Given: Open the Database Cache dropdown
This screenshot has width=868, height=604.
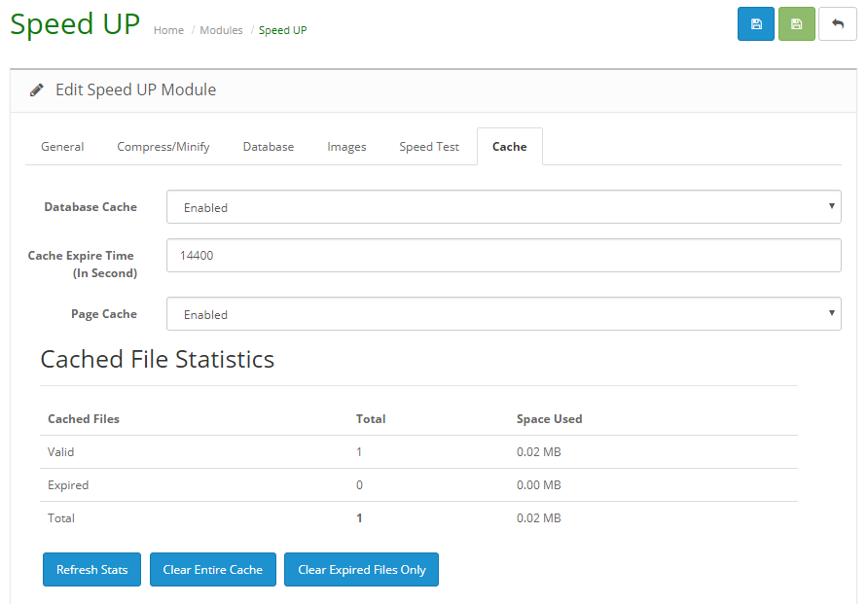Looking at the screenshot, I should tap(503, 206).
